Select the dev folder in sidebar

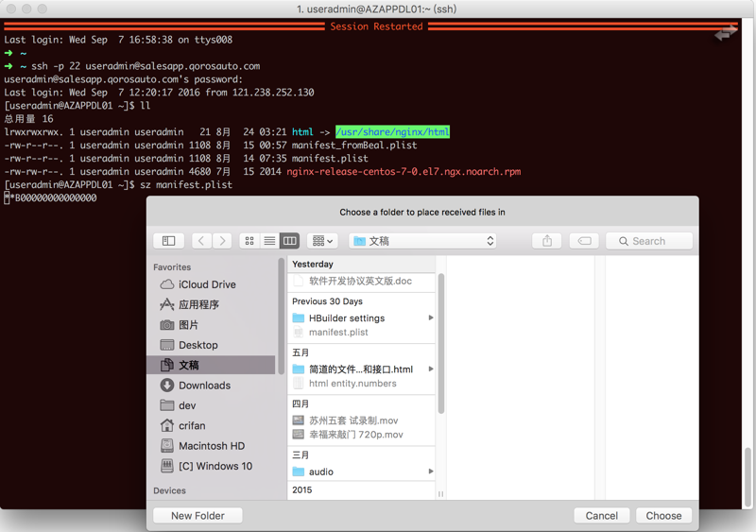coord(212,405)
